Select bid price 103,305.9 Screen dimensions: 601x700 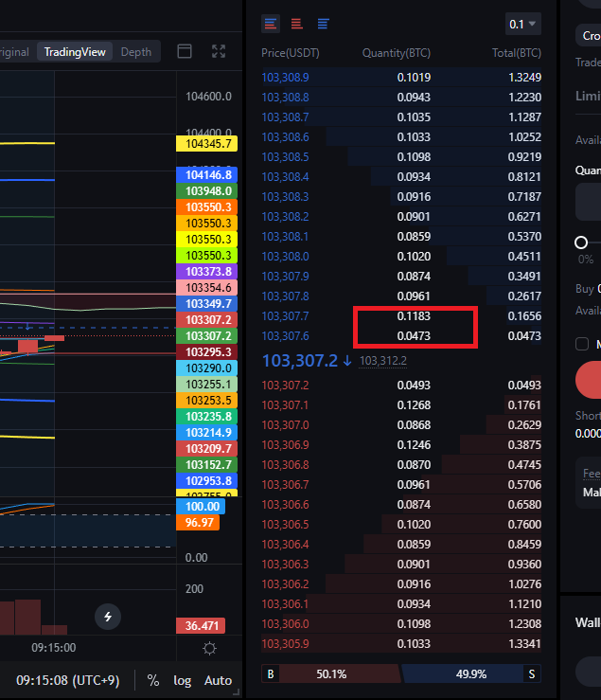(x=285, y=644)
